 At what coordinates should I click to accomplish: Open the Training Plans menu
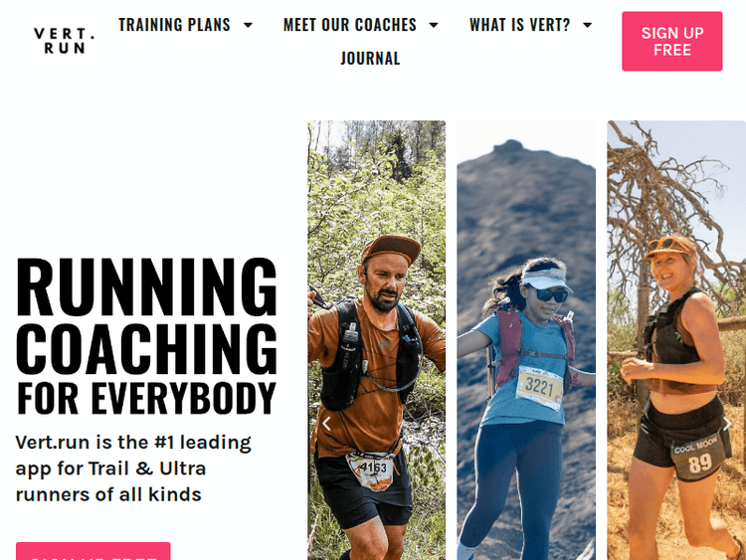click(174, 25)
